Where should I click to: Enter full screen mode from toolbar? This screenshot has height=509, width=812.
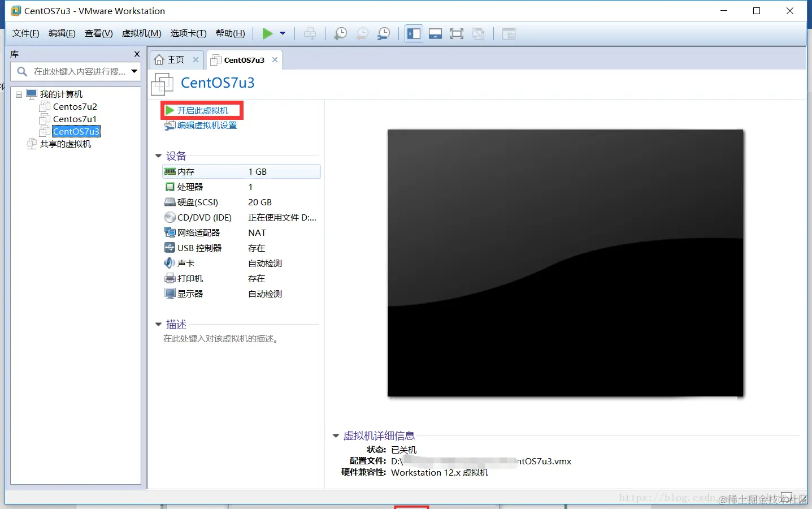pyautogui.click(x=457, y=33)
